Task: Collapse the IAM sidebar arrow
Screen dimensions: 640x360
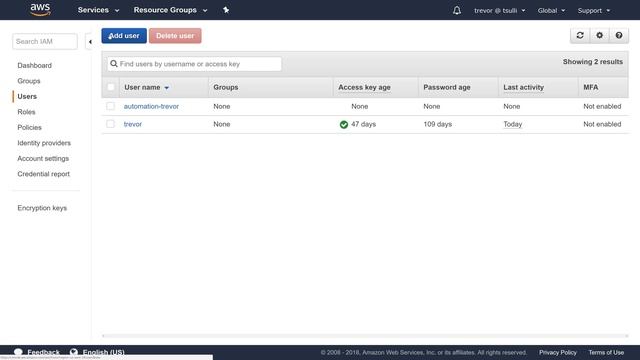Action: coord(90,42)
